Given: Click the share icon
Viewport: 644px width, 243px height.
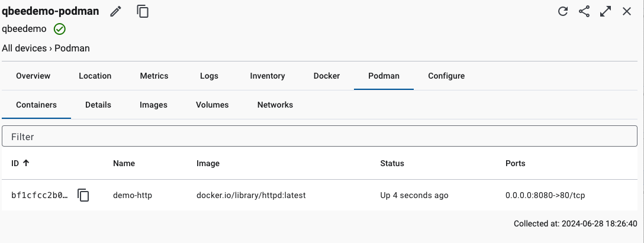Looking at the screenshot, I should [584, 11].
